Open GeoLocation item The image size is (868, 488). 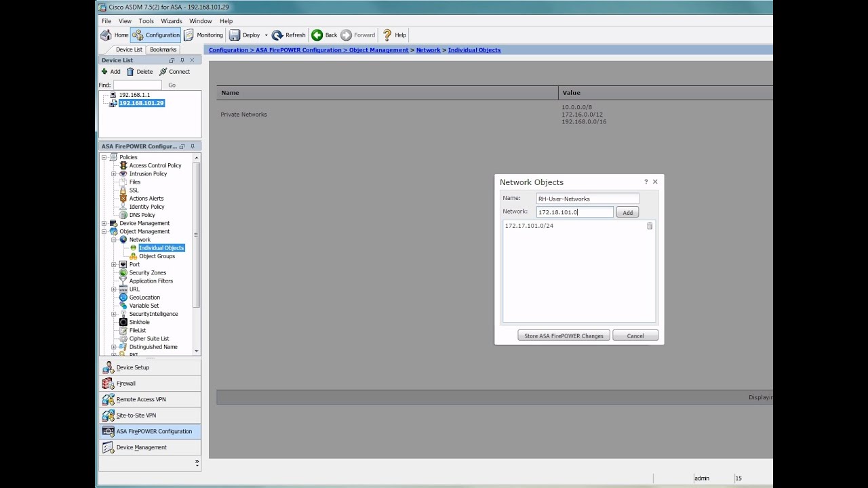coord(144,298)
